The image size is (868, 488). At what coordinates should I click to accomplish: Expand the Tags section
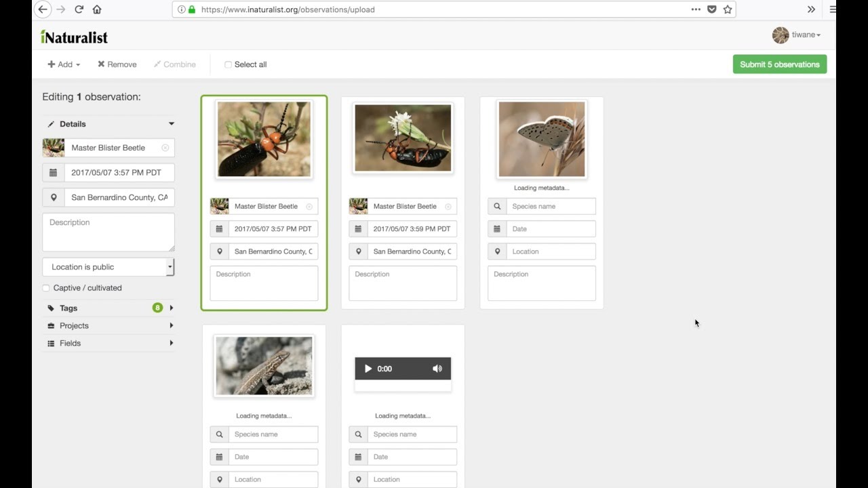[108, 308]
